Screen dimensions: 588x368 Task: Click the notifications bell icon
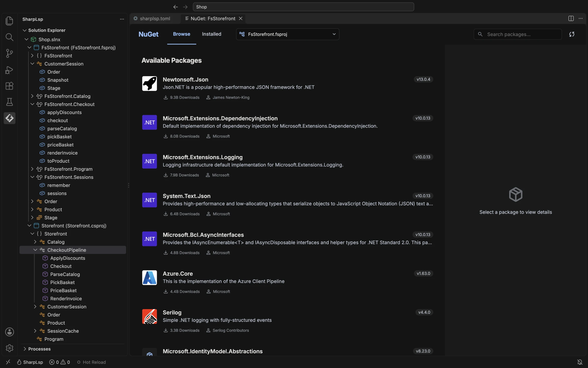click(x=580, y=362)
